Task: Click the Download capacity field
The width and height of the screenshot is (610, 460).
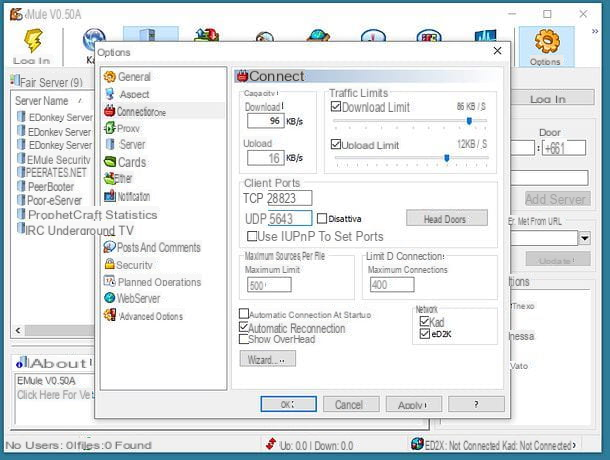Action: 266,121
